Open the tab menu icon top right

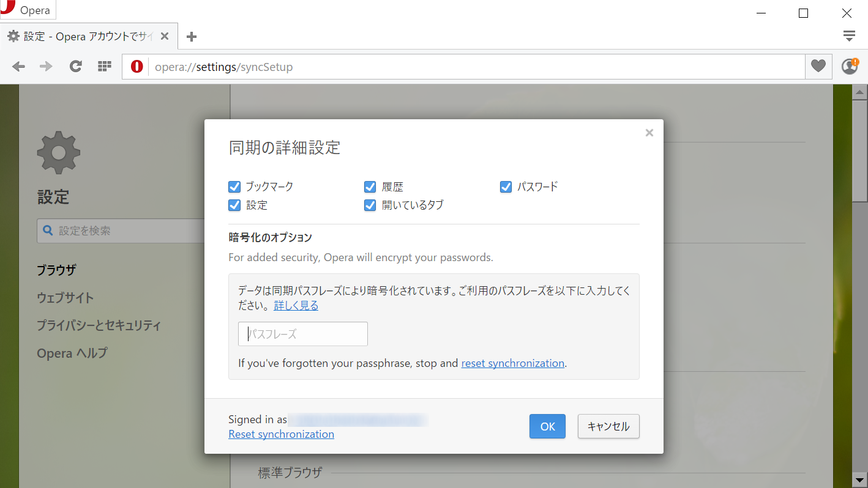click(x=849, y=35)
